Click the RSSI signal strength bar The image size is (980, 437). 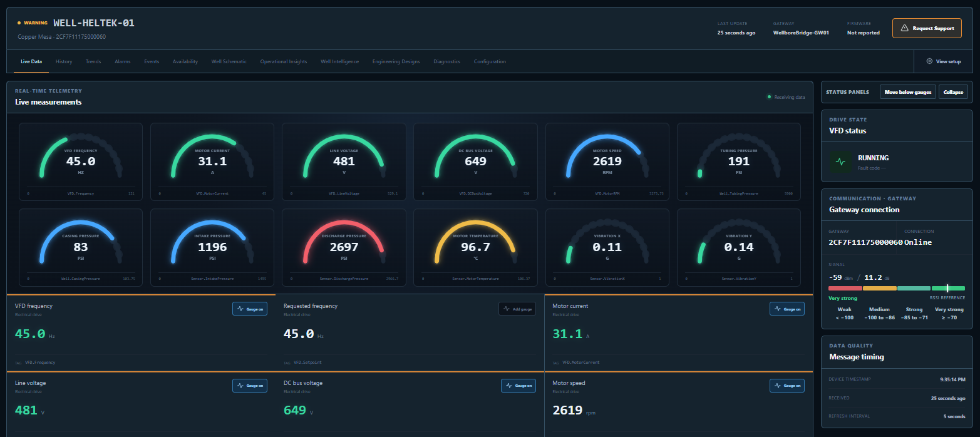896,288
